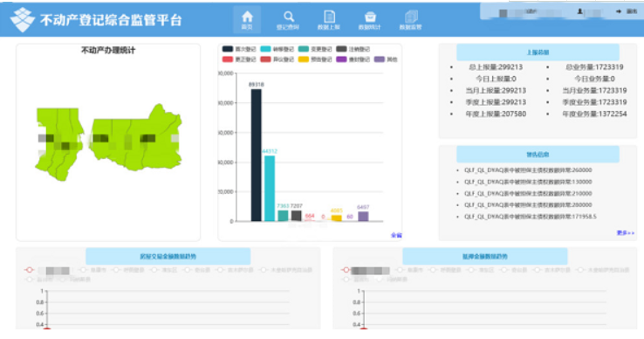Click the user profile person icon
This screenshot has height=339, width=644.
click(x=579, y=11)
